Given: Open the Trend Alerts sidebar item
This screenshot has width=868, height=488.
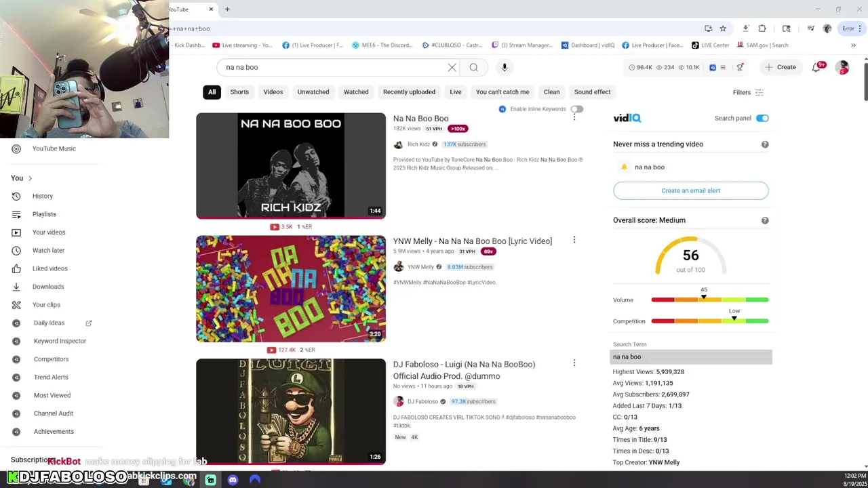Looking at the screenshot, I should [51, 378].
